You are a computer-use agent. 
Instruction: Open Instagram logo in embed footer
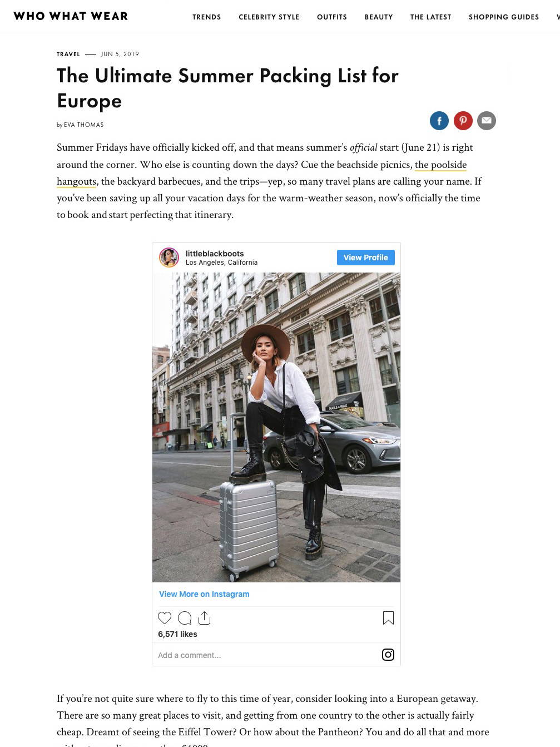[x=388, y=655]
